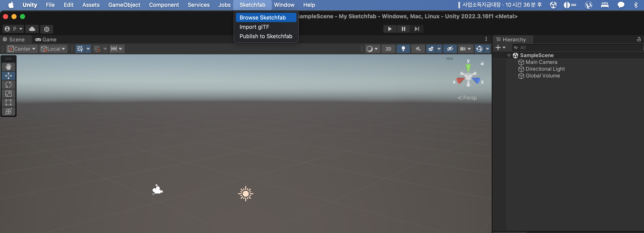Open the Hierarchy panel tab

pyautogui.click(x=511, y=39)
